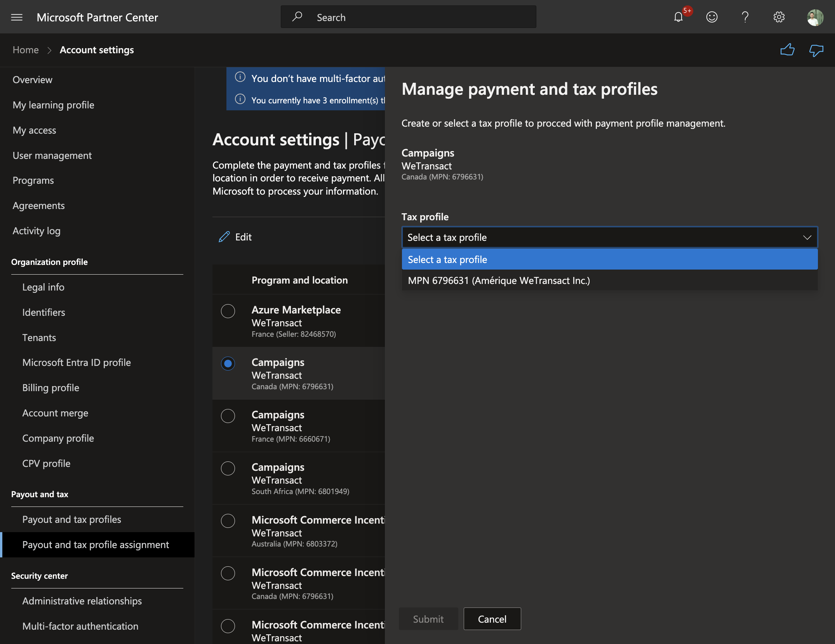This screenshot has height=644, width=835.
Task: Select Microsoft Commerce Incentives Canada radio
Action: pyautogui.click(x=228, y=573)
